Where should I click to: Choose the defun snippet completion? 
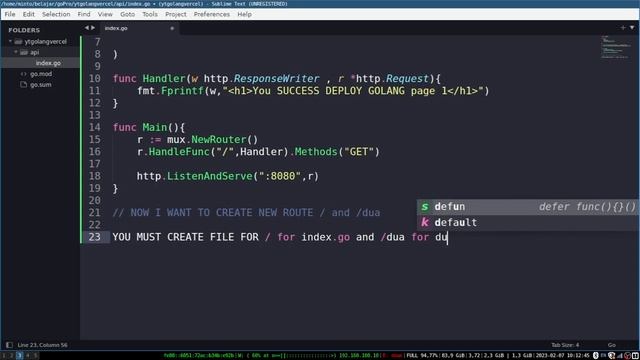point(527,207)
